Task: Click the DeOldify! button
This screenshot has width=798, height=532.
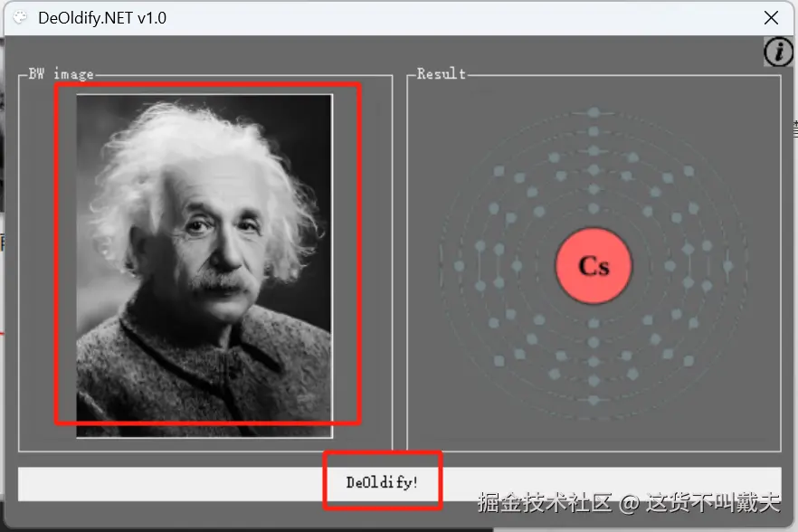Action: 400,484
